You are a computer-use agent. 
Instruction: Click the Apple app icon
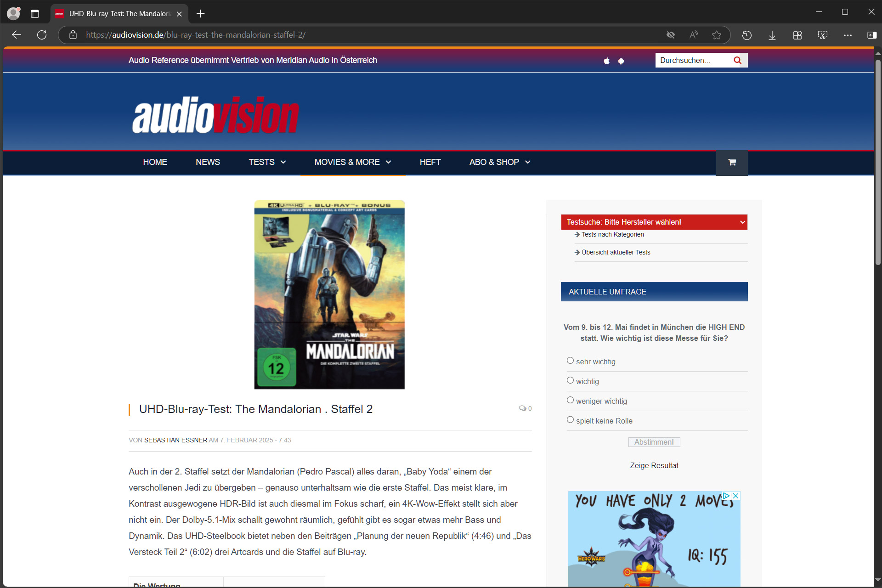606,61
